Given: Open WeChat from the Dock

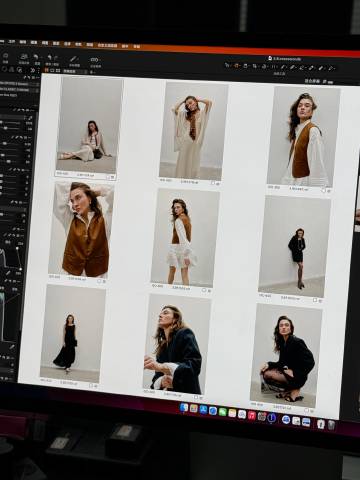Looking at the screenshot, I should tap(222, 412).
